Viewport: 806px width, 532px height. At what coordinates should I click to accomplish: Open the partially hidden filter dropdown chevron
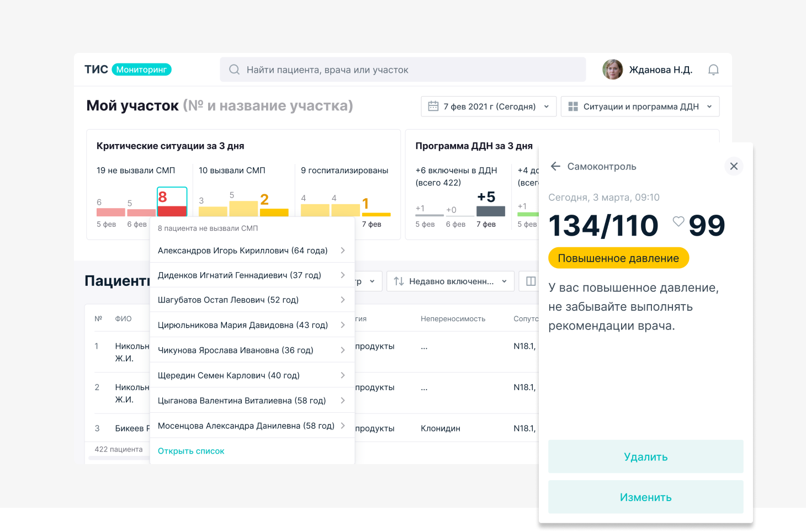tap(372, 281)
